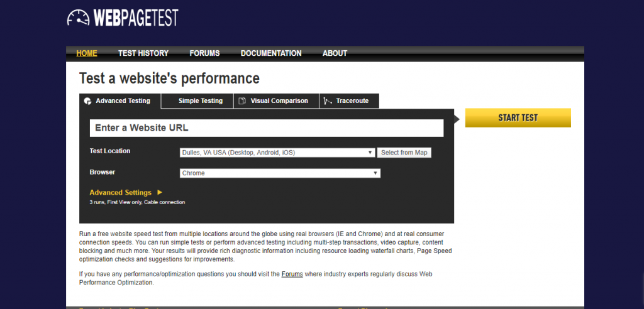
Task: Go to the HOME menu item
Action: [x=87, y=53]
